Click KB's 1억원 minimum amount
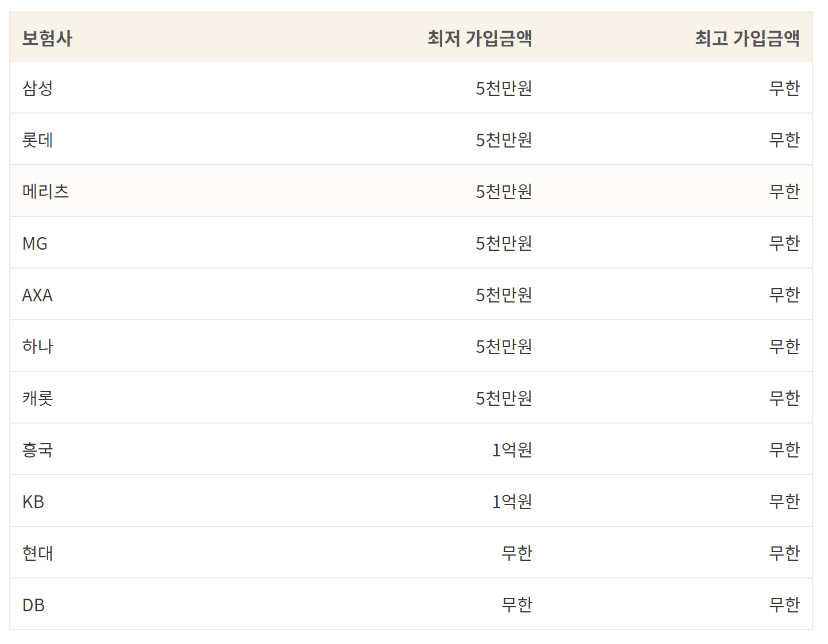 (512, 501)
